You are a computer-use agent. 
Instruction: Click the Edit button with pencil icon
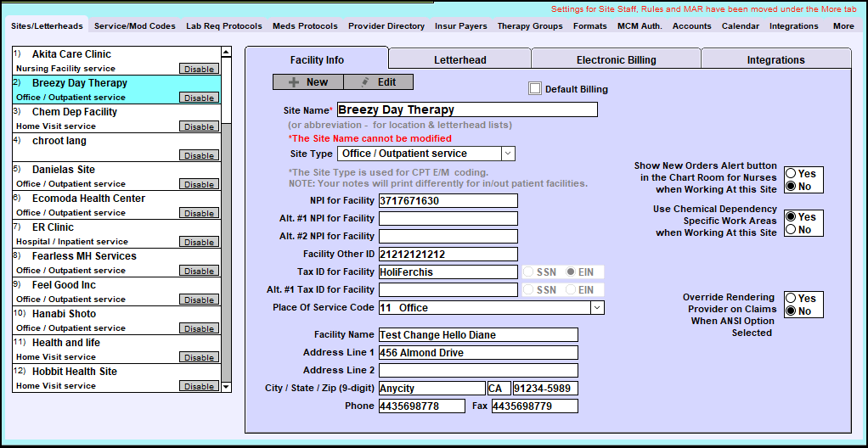[x=378, y=82]
